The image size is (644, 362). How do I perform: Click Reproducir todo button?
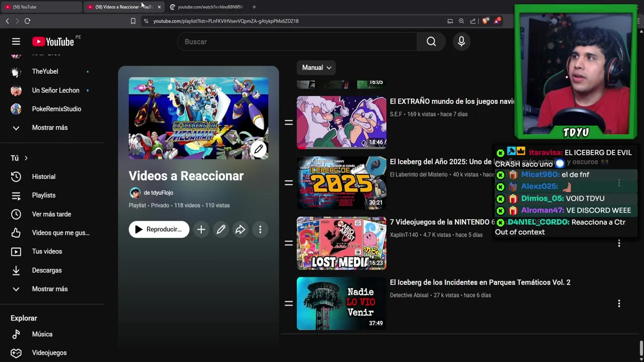[159, 229]
